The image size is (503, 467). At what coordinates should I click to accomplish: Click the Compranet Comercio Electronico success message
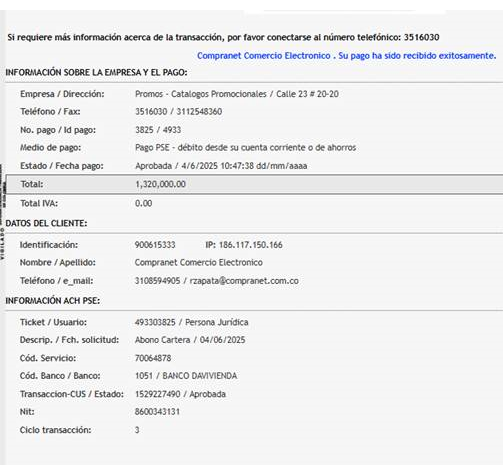346,56
